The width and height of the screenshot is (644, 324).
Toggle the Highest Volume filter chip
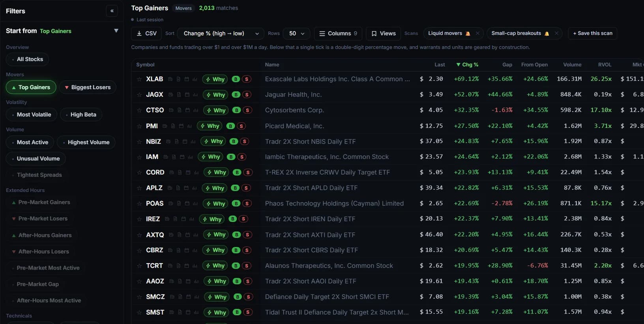tap(86, 142)
